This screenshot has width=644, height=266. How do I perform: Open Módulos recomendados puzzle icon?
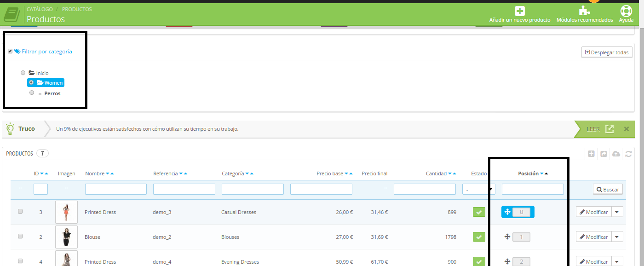[x=584, y=12]
